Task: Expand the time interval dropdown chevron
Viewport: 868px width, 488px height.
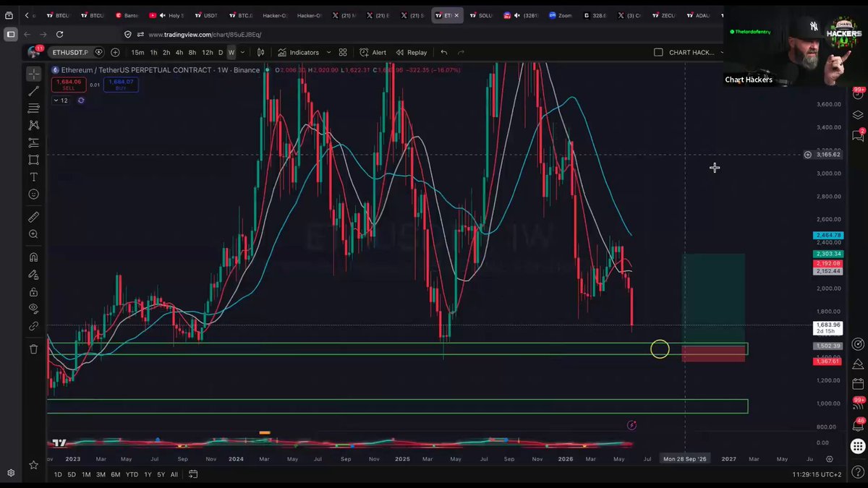Action: pyautogui.click(x=242, y=52)
